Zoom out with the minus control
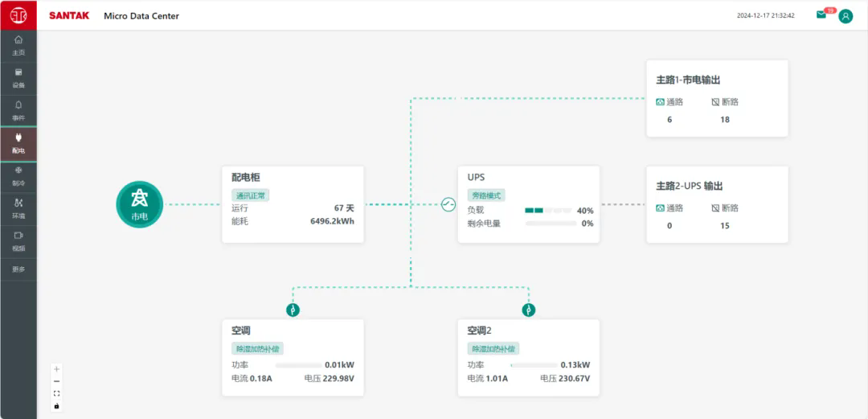This screenshot has height=419, width=868. click(56, 381)
